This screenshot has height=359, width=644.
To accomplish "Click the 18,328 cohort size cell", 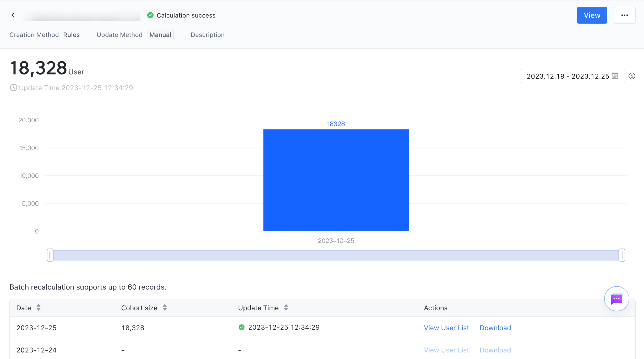I will (x=133, y=328).
